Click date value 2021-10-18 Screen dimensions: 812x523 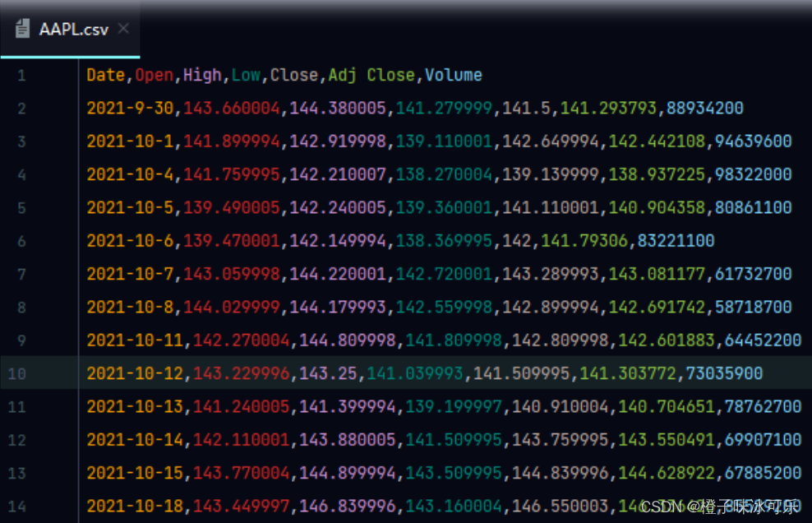pyautogui.click(x=135, y=507)
